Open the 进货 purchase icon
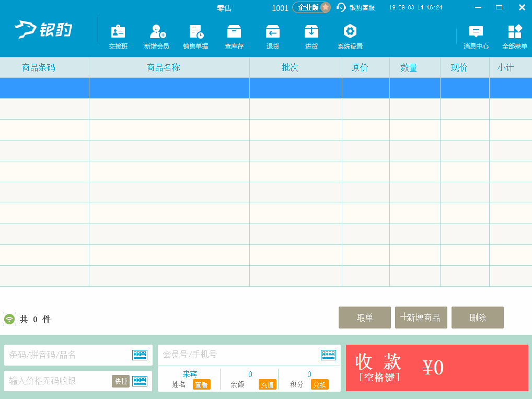The width and height of the screenshot is (532, 399). 311,37
